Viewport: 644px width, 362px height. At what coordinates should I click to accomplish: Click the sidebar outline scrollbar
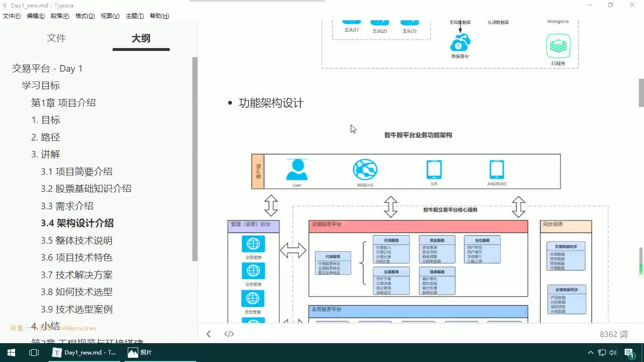(195, 159)
